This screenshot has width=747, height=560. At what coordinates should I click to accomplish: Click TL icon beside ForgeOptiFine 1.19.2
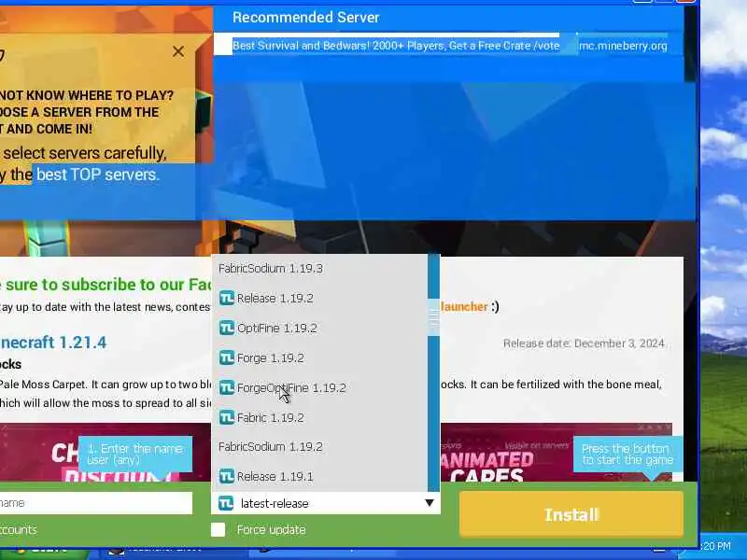point(227,387)
